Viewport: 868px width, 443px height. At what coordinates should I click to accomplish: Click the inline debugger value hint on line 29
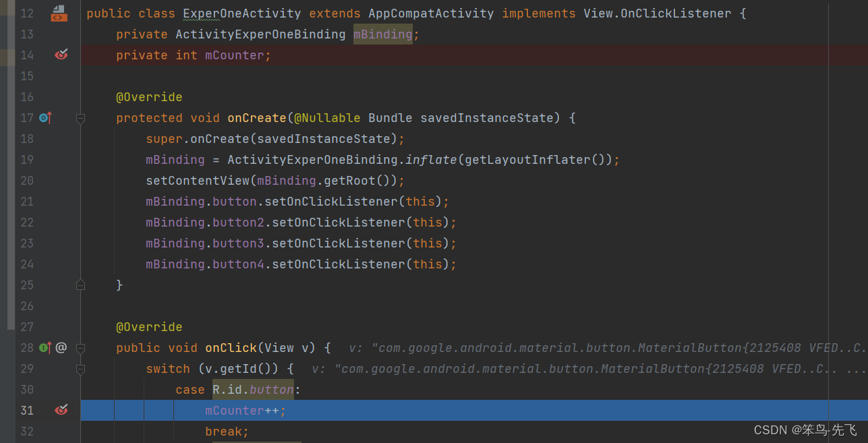click(589, 369)
